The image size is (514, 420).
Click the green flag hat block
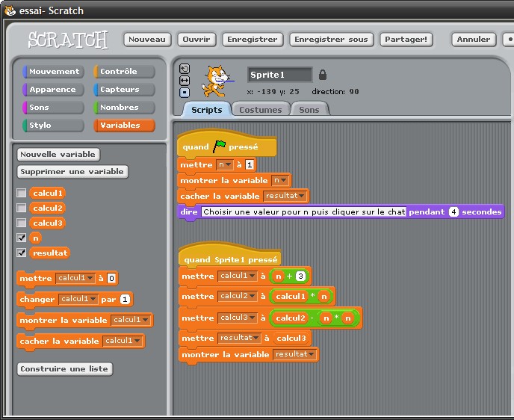coord(226,144)
